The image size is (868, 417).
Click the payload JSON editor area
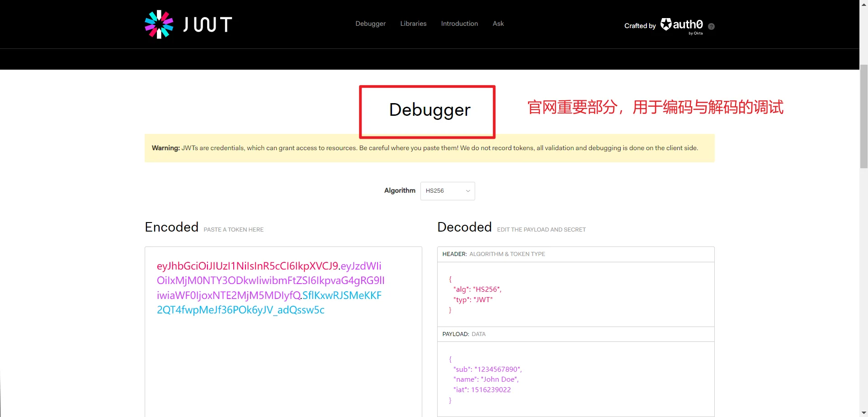coord(576,379)
